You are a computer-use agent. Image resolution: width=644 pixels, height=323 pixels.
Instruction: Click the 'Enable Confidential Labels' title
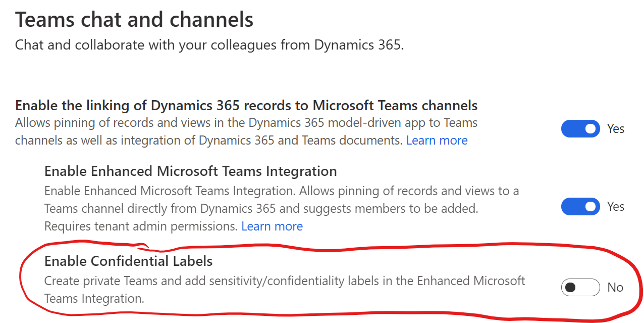pyautogui.click(x=129, y=261)
